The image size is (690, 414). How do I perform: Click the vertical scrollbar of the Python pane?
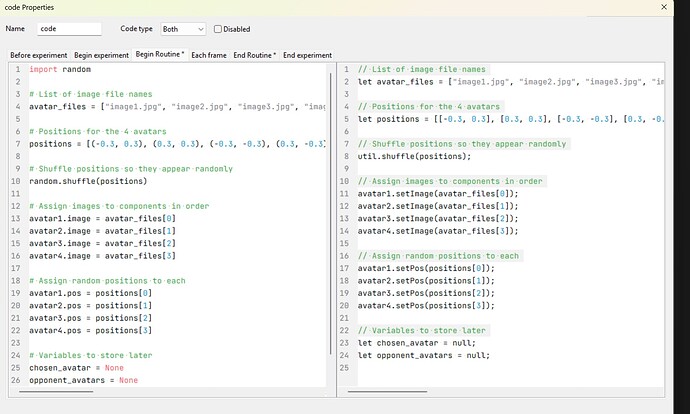(330, 213)
